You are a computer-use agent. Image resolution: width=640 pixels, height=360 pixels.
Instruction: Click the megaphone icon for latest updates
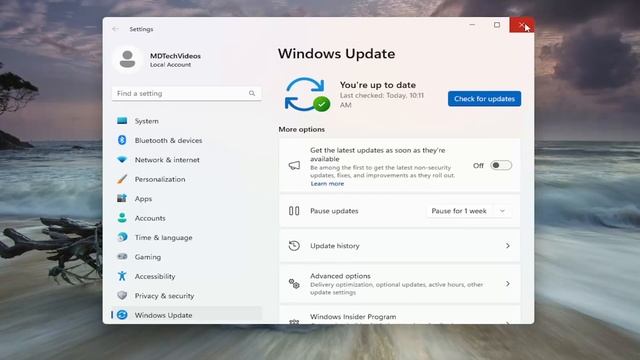294,165
